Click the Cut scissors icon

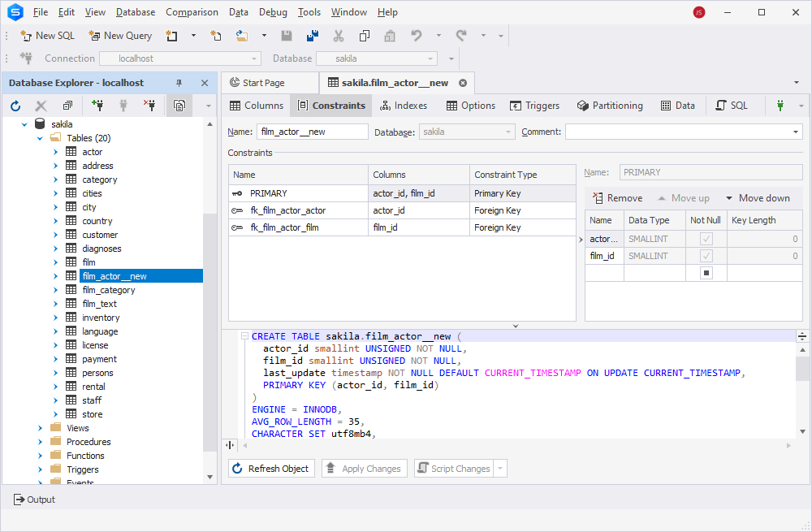(x=338, y=36)
